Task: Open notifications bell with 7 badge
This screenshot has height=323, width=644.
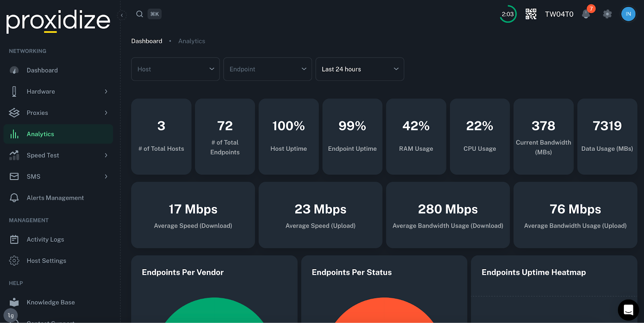Action: click(x=586, y=14)
